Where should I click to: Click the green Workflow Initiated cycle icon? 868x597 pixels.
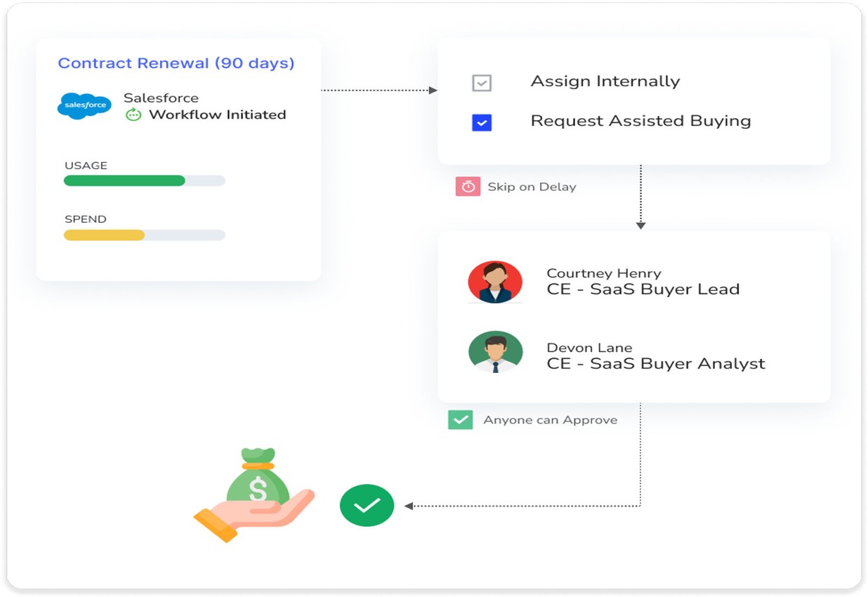pos(133,114)
